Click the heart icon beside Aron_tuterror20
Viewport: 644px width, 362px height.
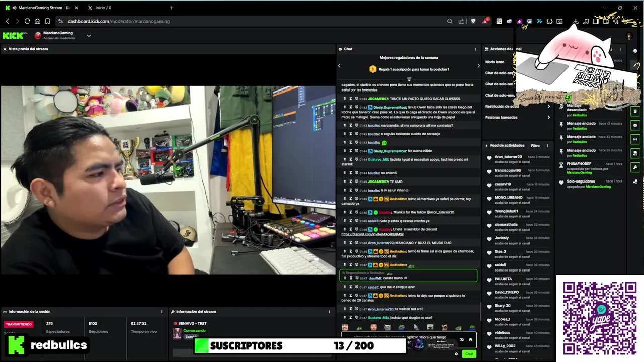pos(489,158)
